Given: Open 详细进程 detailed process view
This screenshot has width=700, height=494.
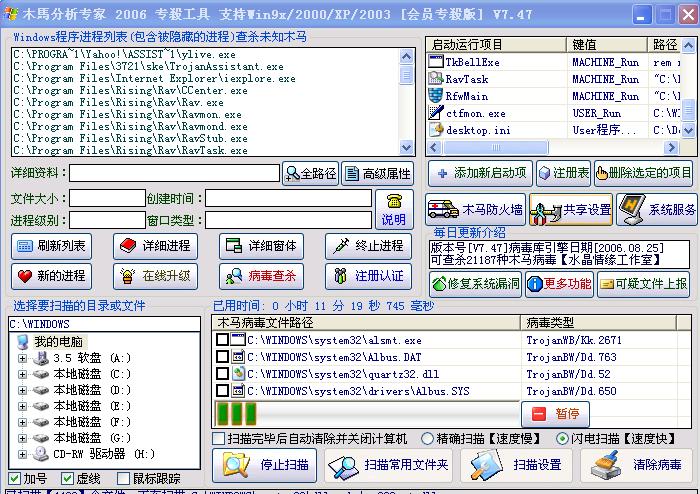Looking at the screenshot, I should [155, 246].
